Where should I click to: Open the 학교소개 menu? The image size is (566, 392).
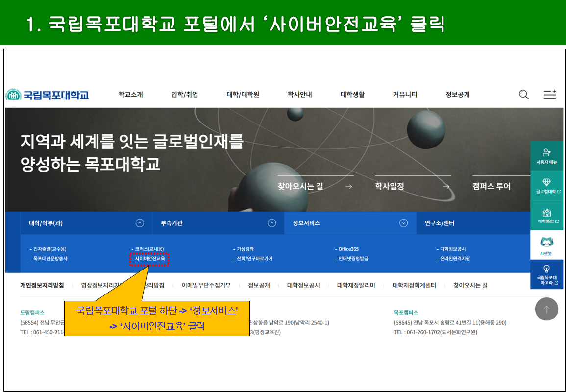131,95
